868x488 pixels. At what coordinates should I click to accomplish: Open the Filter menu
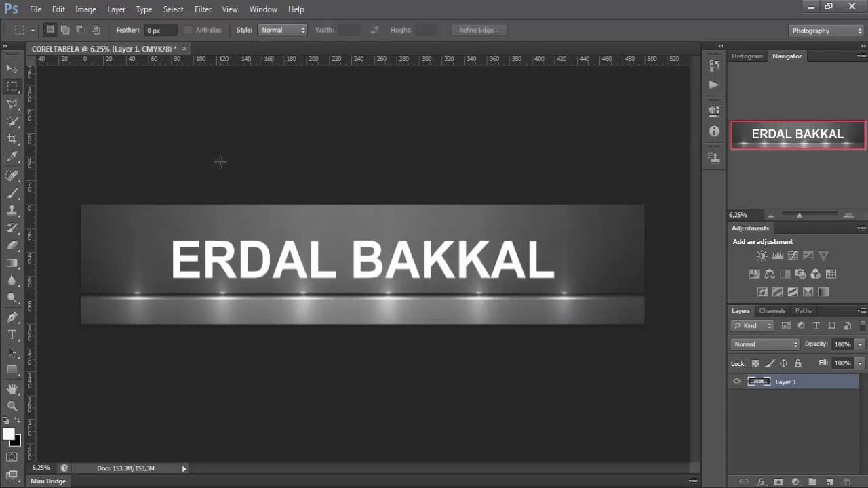203,9
